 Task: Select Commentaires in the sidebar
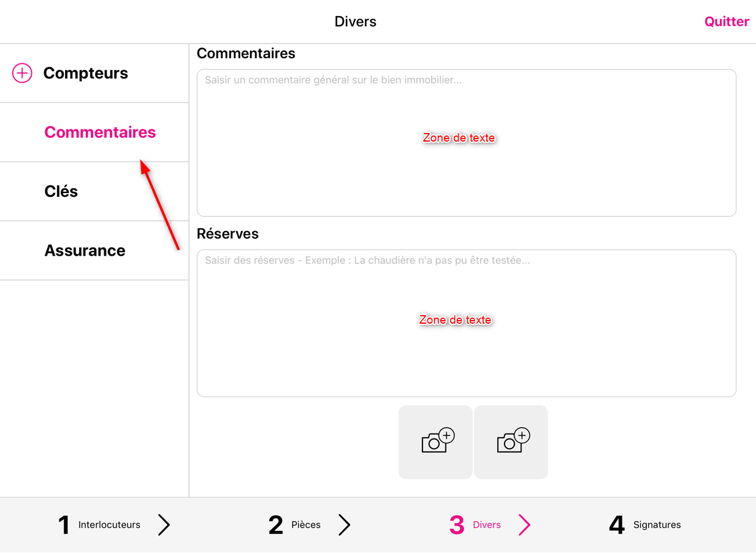coord(94,132)
